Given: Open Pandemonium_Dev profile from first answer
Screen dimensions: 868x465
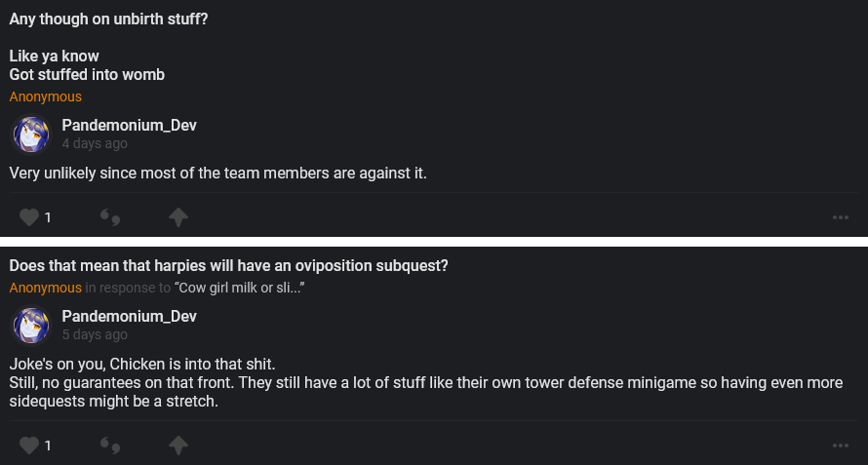Looking at the screenshot, I should (x=129, y=126).
